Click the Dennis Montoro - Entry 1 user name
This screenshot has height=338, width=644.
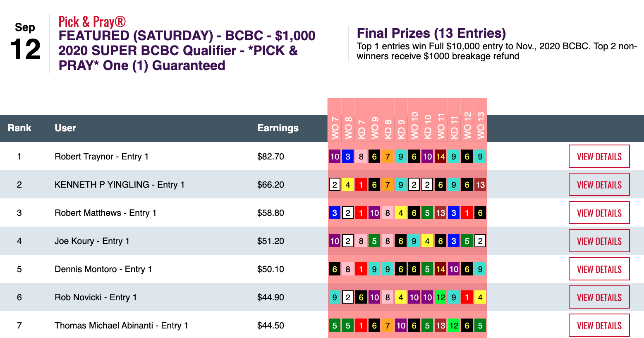(103, 269)
